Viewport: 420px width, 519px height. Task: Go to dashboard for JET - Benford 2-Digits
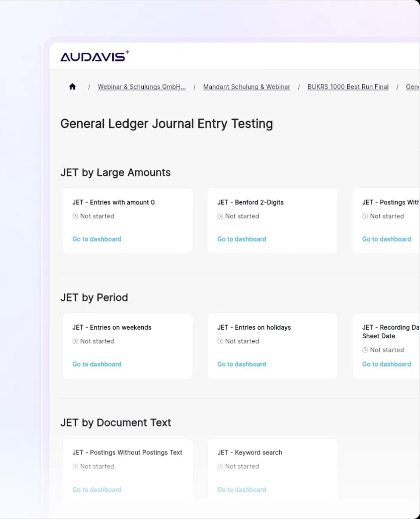tap(241, 239)
